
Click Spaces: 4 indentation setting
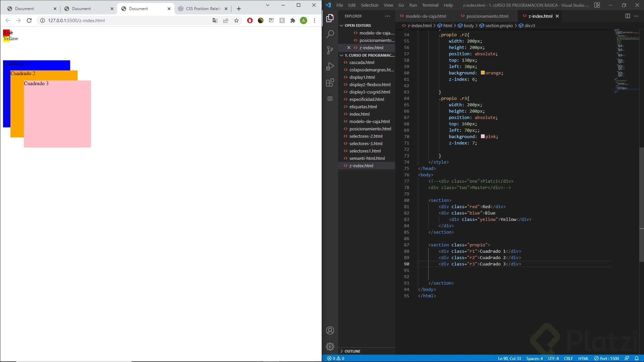(534, 358)
